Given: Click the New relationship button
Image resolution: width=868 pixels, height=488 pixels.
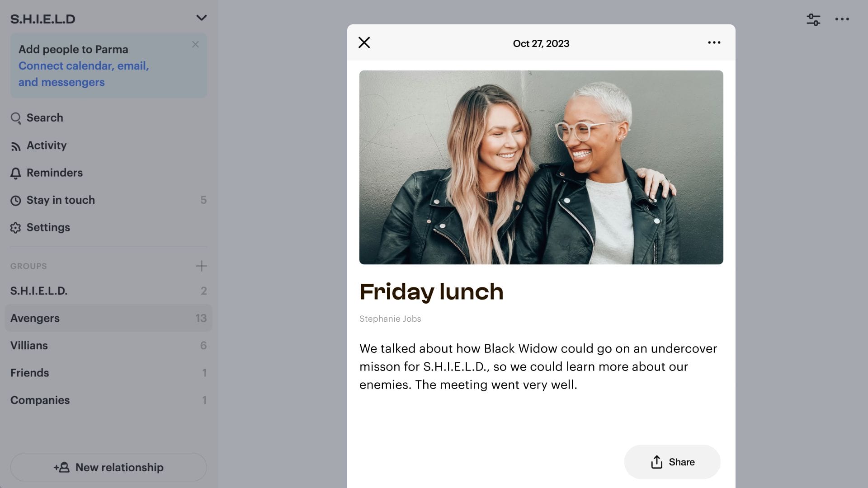Looking at the screenshot, I should pos(108,467).
